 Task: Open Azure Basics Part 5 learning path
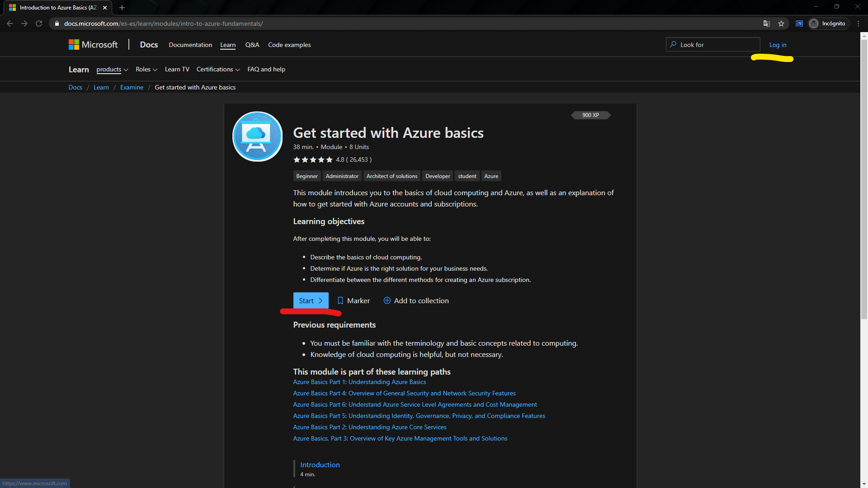click(419, 416)
